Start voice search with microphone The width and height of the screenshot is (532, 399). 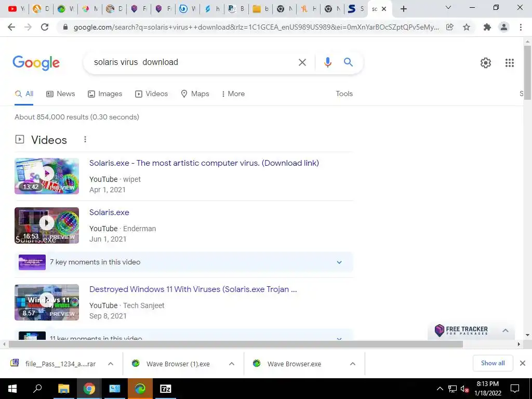[327, 62]
